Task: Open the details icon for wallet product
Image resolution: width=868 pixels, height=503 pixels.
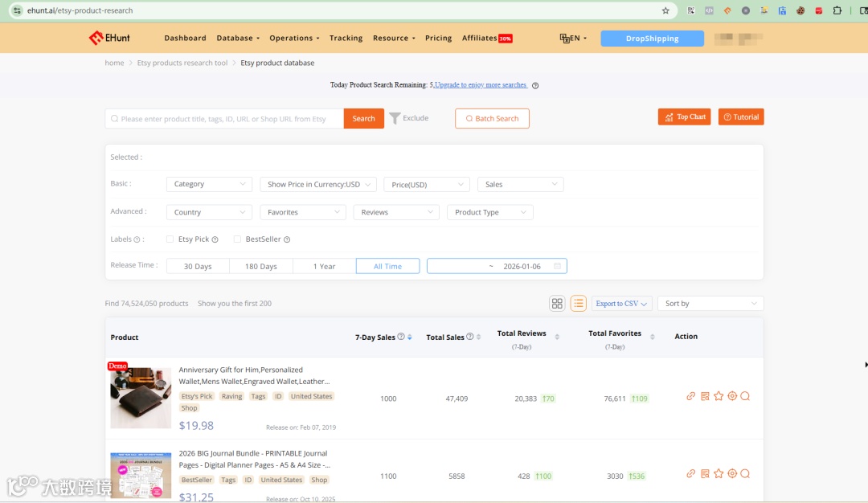Action: tap(705, 396)
